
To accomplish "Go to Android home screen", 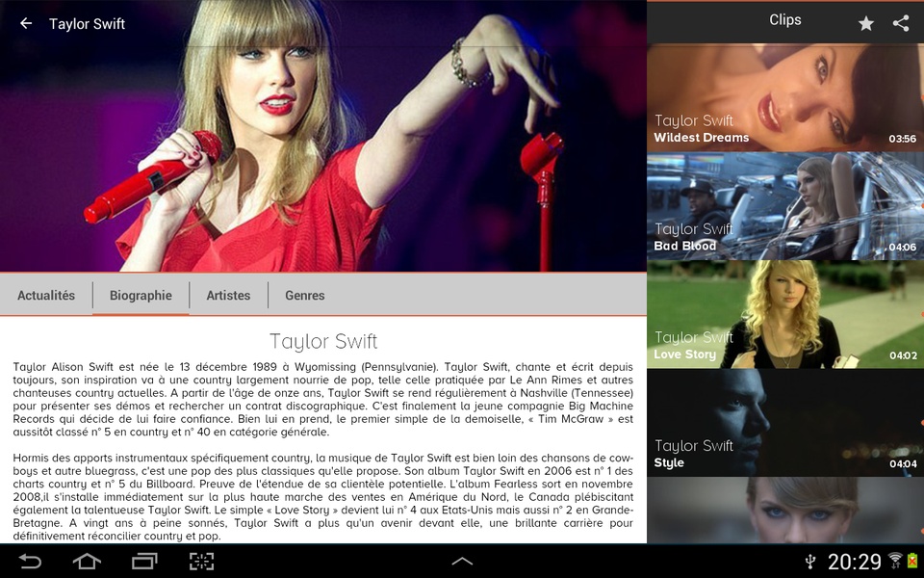I will click(87, 561).
